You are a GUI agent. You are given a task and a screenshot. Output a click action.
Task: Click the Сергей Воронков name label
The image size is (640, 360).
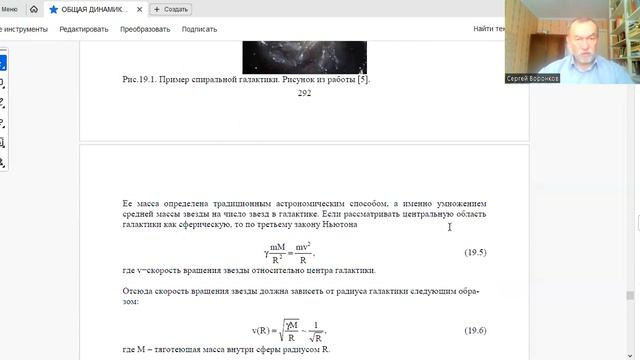532,78
